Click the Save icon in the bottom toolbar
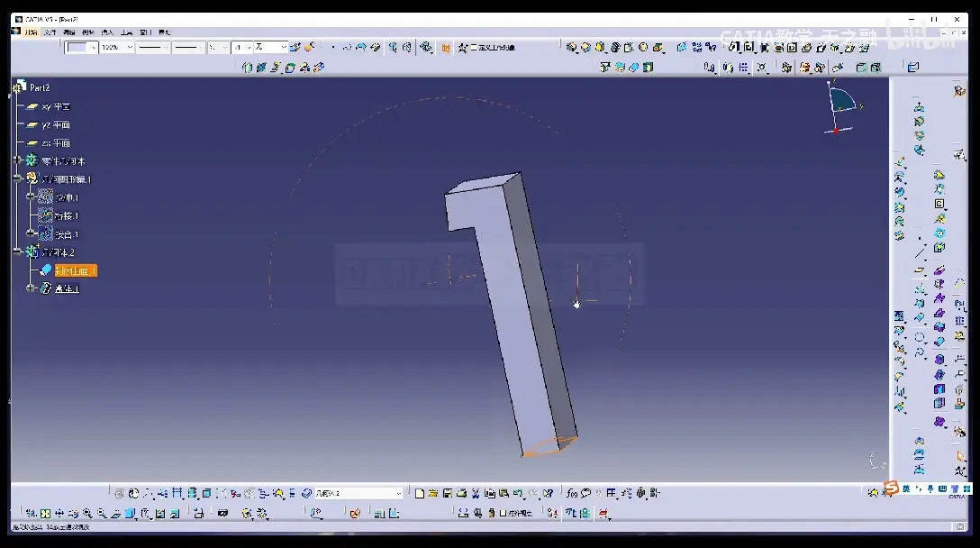Screen dimensions: 980x548 (448, 494)
